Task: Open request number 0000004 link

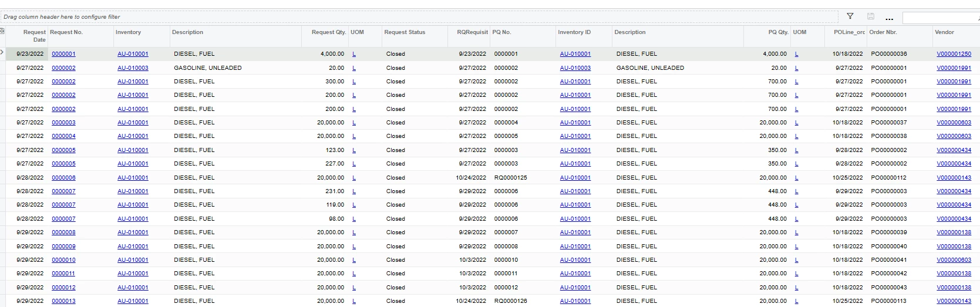Action: pyautogui.click(x=63, y=136)
